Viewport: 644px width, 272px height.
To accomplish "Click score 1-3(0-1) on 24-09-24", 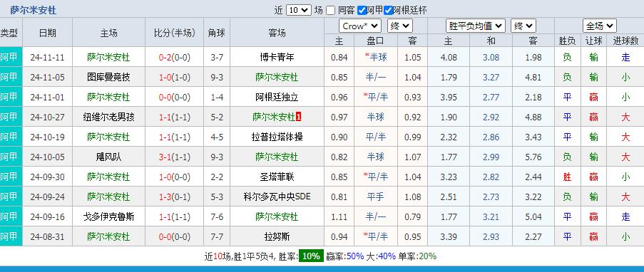I will 175,197.
